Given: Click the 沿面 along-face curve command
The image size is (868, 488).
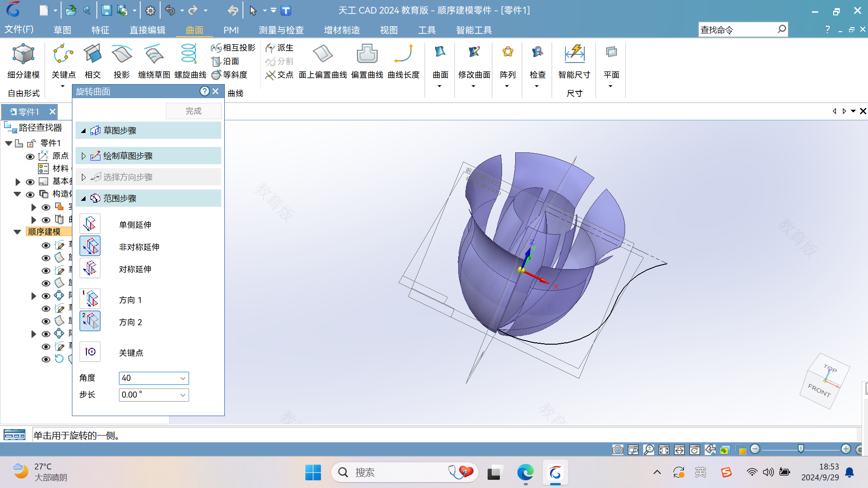Looking at the screenshot, I should coord(226,61).
